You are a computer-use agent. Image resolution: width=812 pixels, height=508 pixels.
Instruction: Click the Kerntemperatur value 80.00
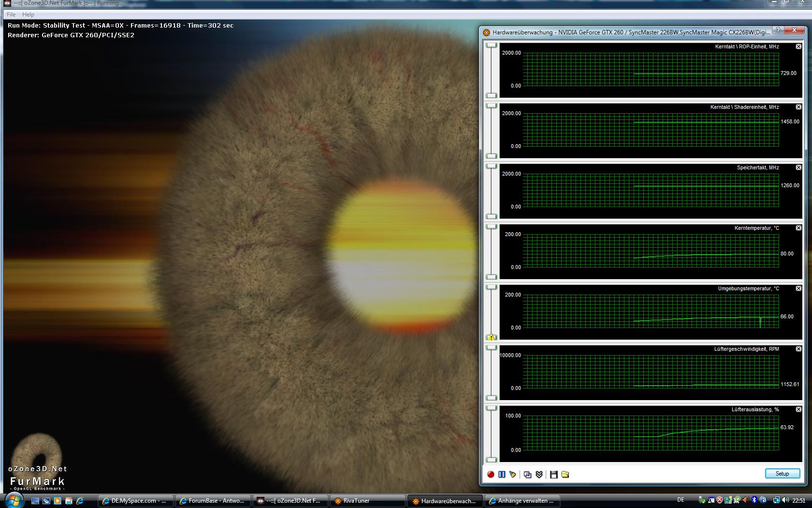pyautogui.click(x=787, y=254)
